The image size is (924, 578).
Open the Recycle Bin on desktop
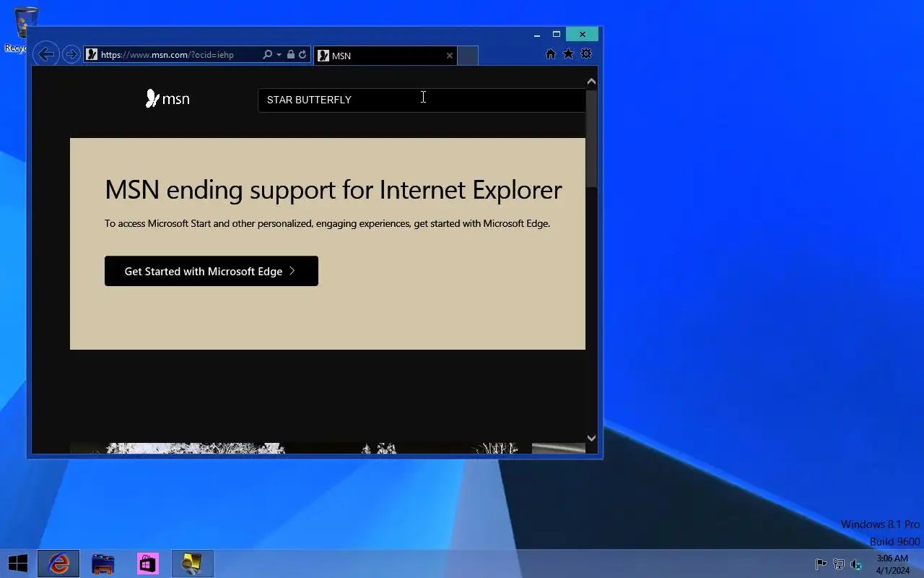(26, 29)
